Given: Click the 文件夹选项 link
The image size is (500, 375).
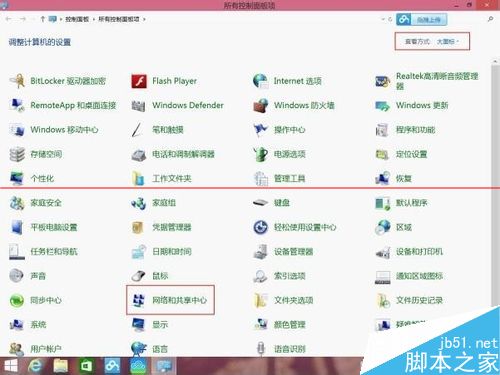Looking at the screenshot, I should tap(293, 300).
